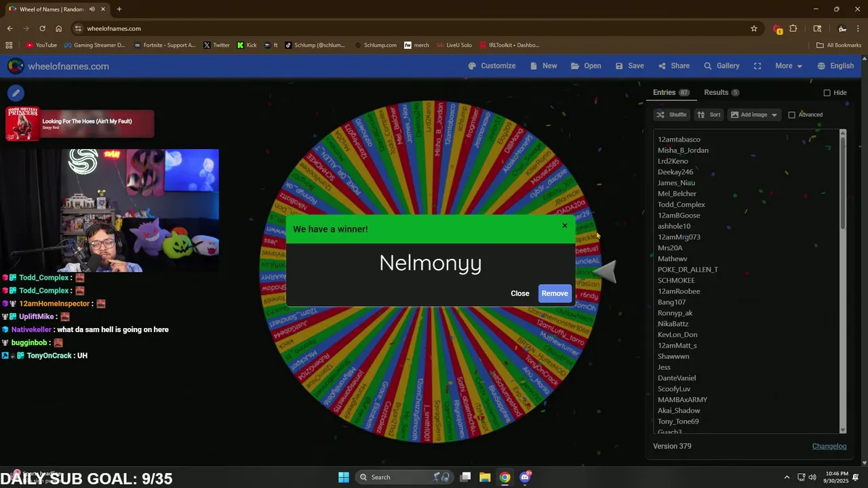Open the All Bookmarks folder
The width and height of the screenshot is (868, 488).
[x=839, y=45]
